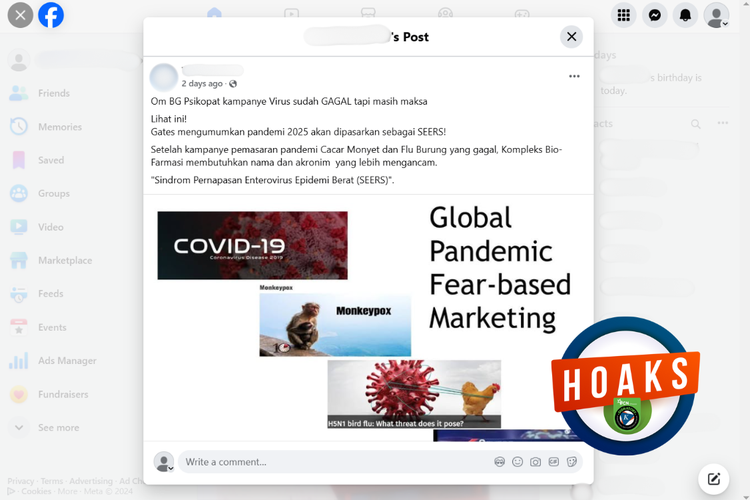Open Friends in left sidebar

click(x=53, y=93)
